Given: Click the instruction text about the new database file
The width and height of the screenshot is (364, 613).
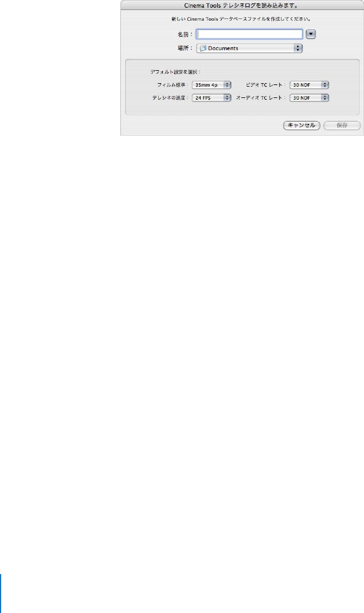Looking at the screenshot, I should pyautogui.click(x=242, y=19).
